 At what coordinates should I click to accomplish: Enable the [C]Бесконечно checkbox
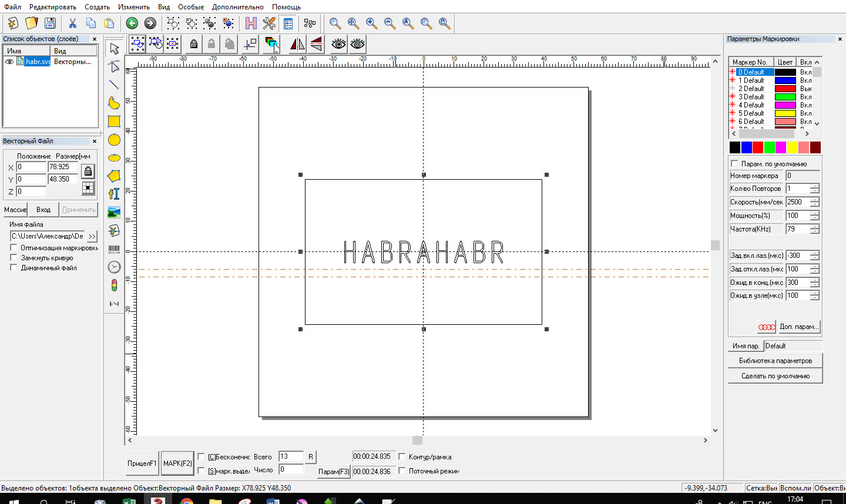pyautogui.click(x=202, y=457)
